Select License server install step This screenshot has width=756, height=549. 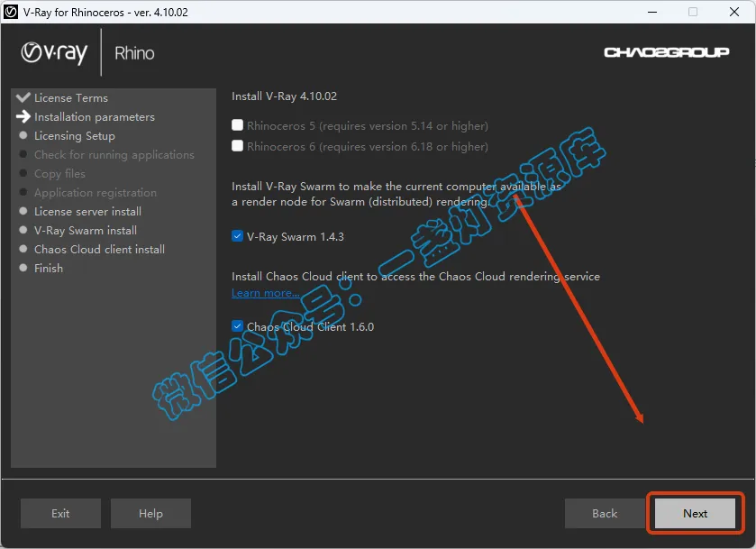point(87,211)
